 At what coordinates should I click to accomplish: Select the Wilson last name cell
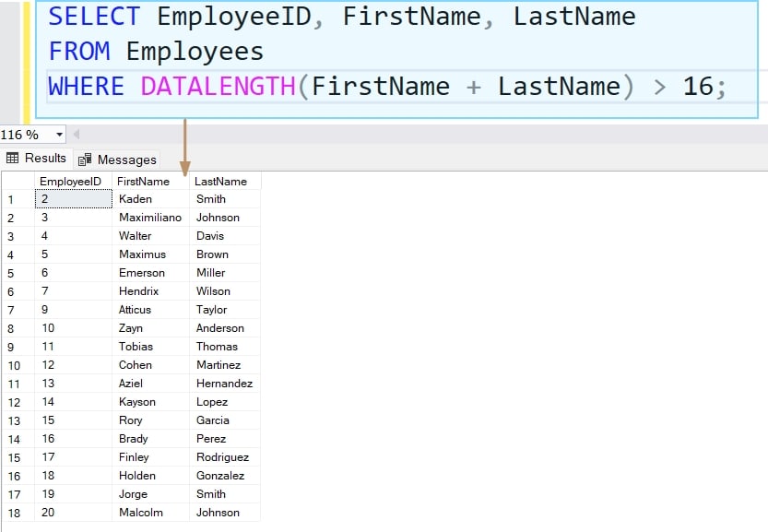pos(225,291)
